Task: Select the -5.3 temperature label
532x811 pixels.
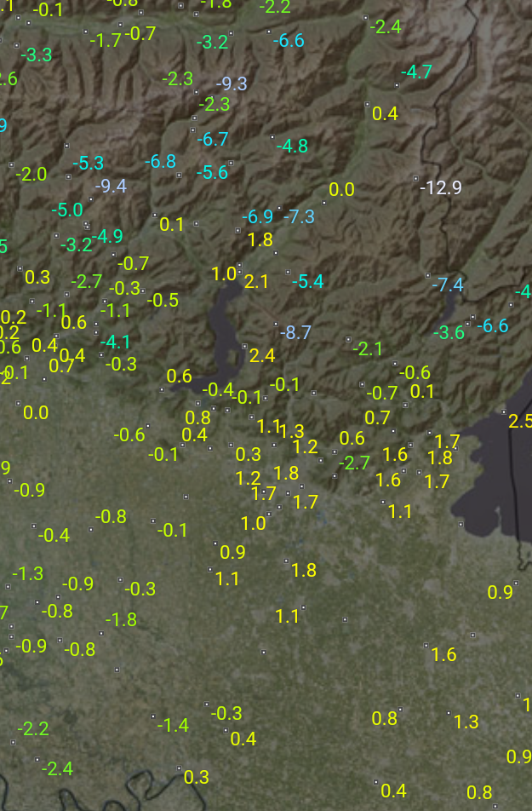Action: click(x=88, y=162)
